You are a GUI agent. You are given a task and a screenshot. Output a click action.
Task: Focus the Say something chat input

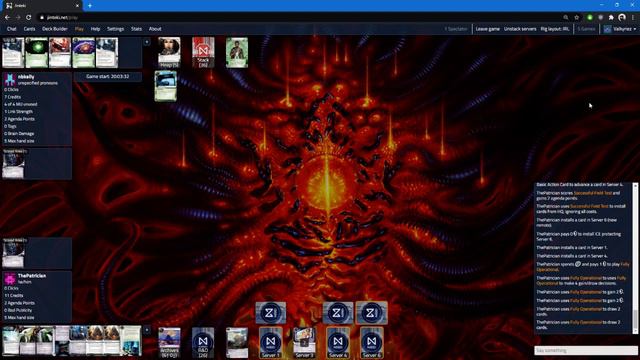[586, 351]
